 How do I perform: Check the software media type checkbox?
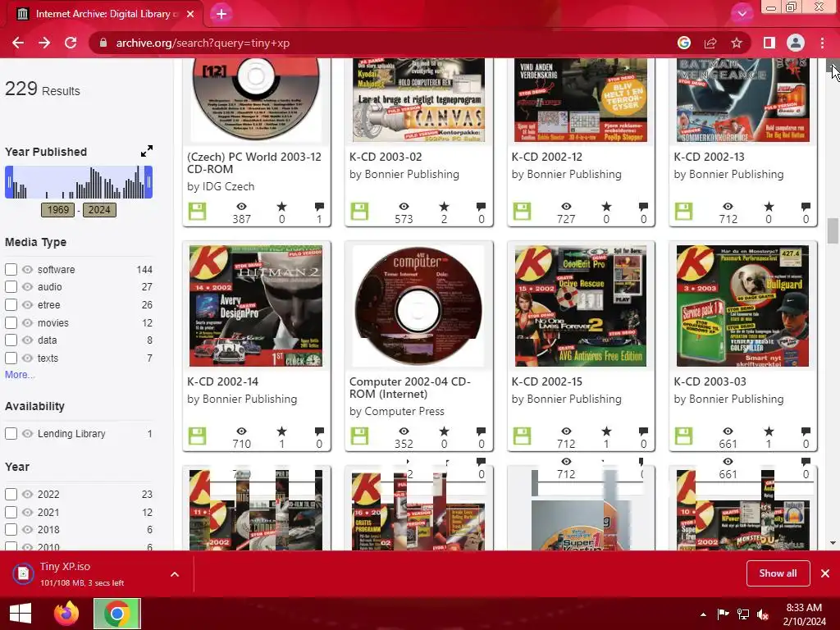[x=11, y=269]
